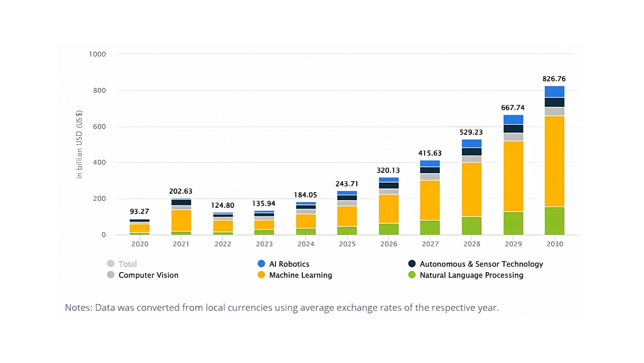The height and width of the screenshot is (363, 644).
Task: Click the 243.71 total value label
Action: [347, 184]
